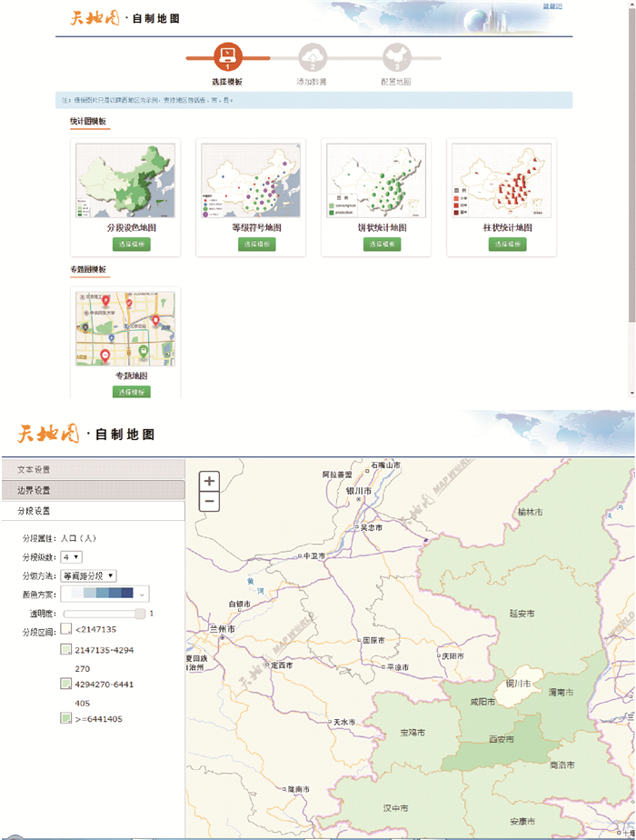This screenshot has height=840, width=636.
Task: Click the step 1 选择模板 monitor icon
Action: click(227, 58)
